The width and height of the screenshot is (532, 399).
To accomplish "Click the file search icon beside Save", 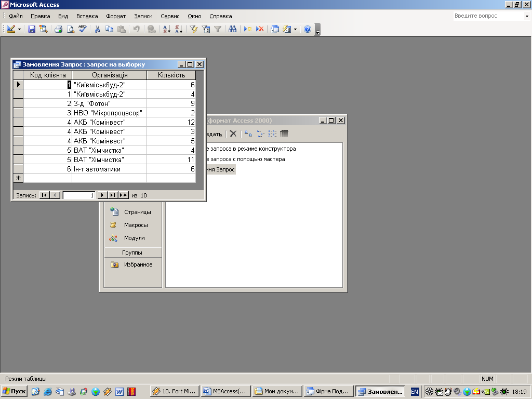I will tap(44, 29).
